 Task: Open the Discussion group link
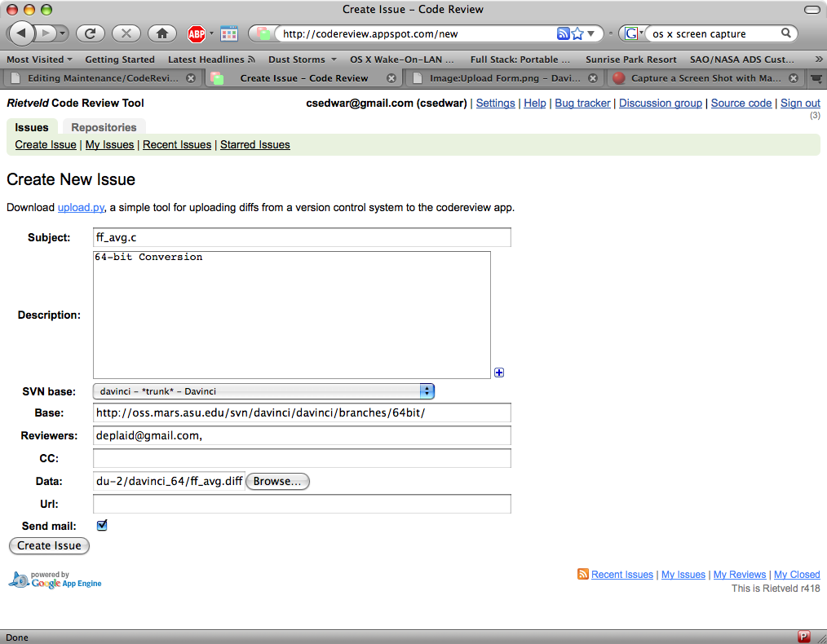click(661, 104)
